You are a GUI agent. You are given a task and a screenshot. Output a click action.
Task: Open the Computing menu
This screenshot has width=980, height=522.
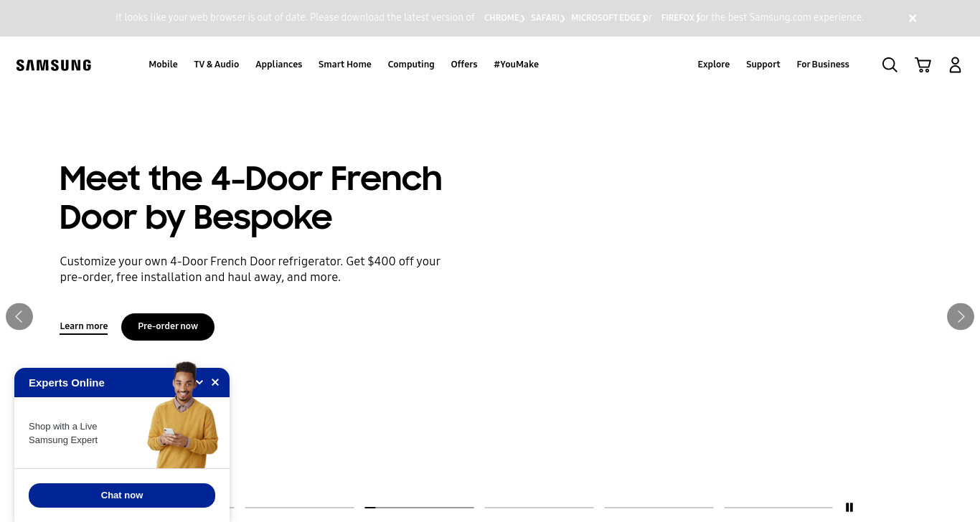click(411, 65)
